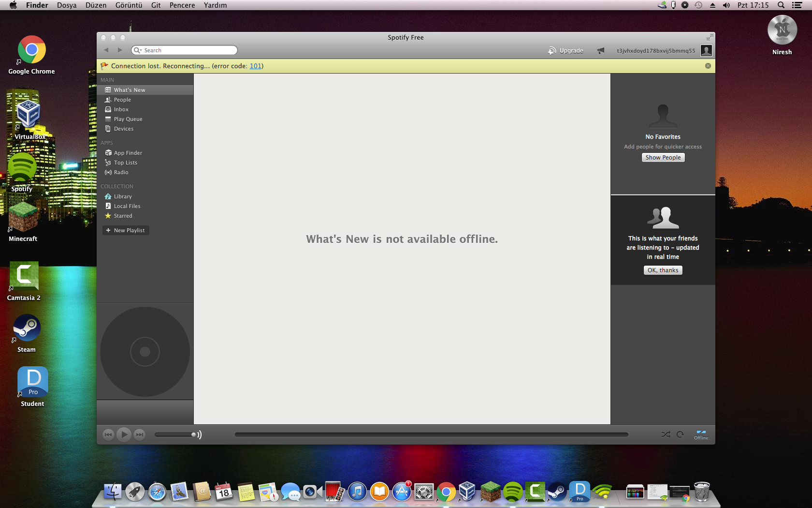Open System Preferences from the Dock
The height and width of the screenshot is (508, 812).
424,492
